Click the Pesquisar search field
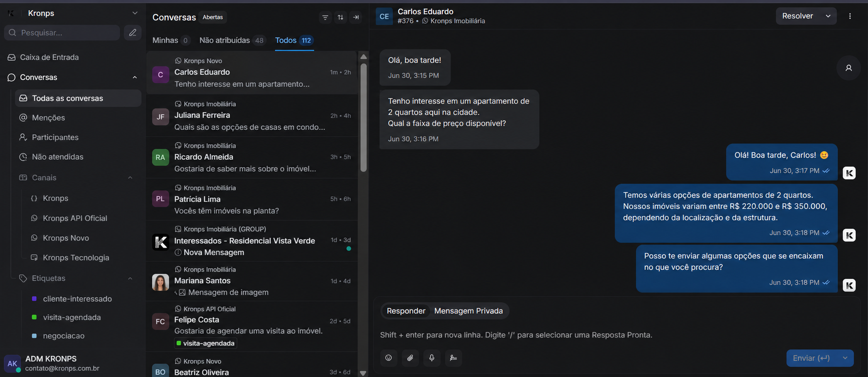This screenshot has width=868, height=377. (x=62, y=33)
